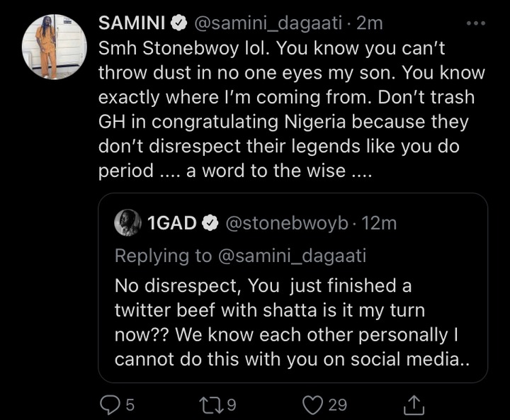Tap the share upload icon
Image resolution: width=510 pixels, height=420 pixels.
[414, 404]
